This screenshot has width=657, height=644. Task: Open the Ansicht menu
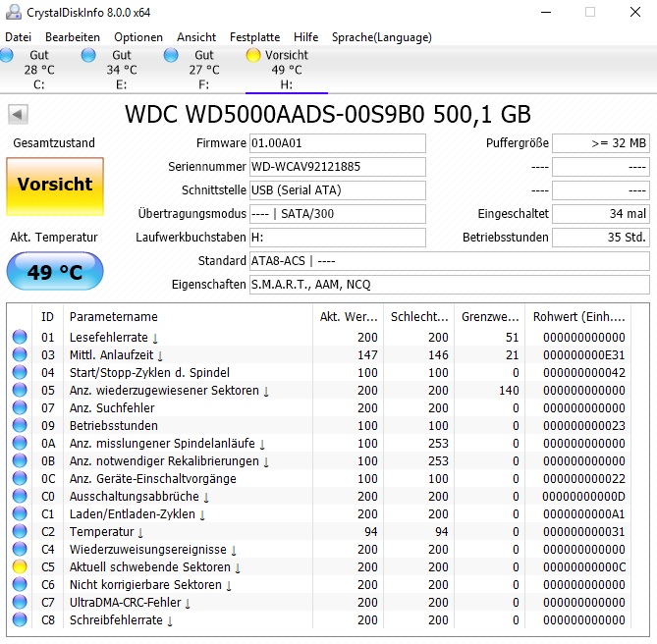pos(196,37)
